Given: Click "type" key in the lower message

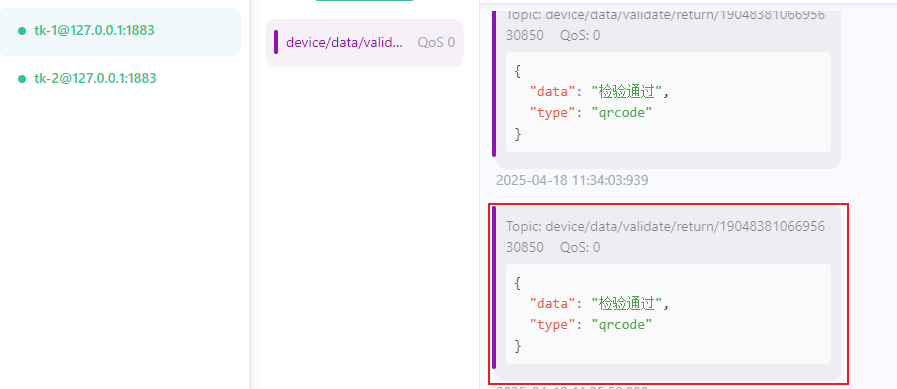Looking at the screenshot, I should 552,325.
